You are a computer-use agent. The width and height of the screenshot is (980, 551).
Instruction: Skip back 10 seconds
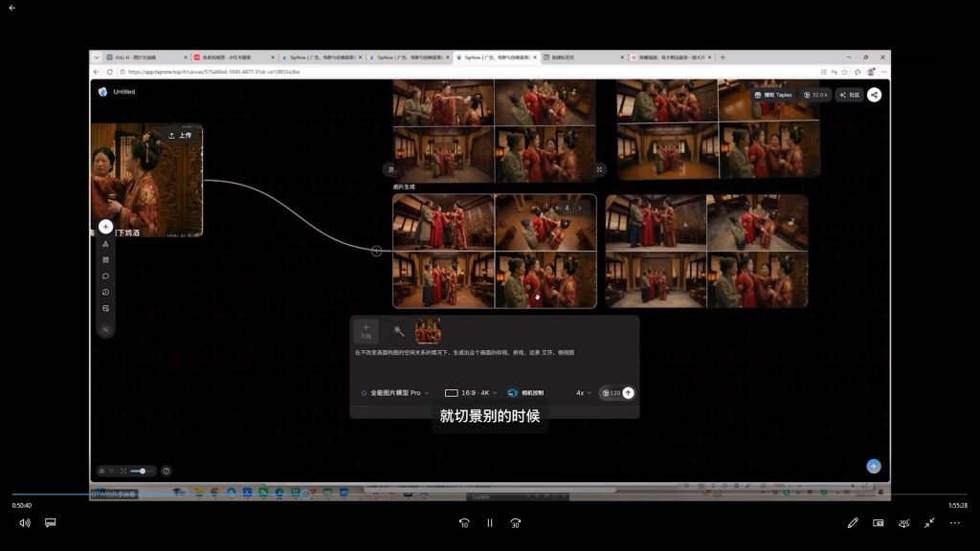tap(464, 523)
